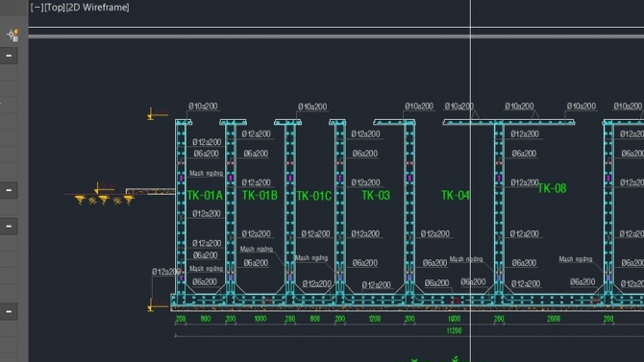Collapse the bottommost palette section with minus button
The height and width of the screenshot is (362, 644).
(x=9, y=311)
